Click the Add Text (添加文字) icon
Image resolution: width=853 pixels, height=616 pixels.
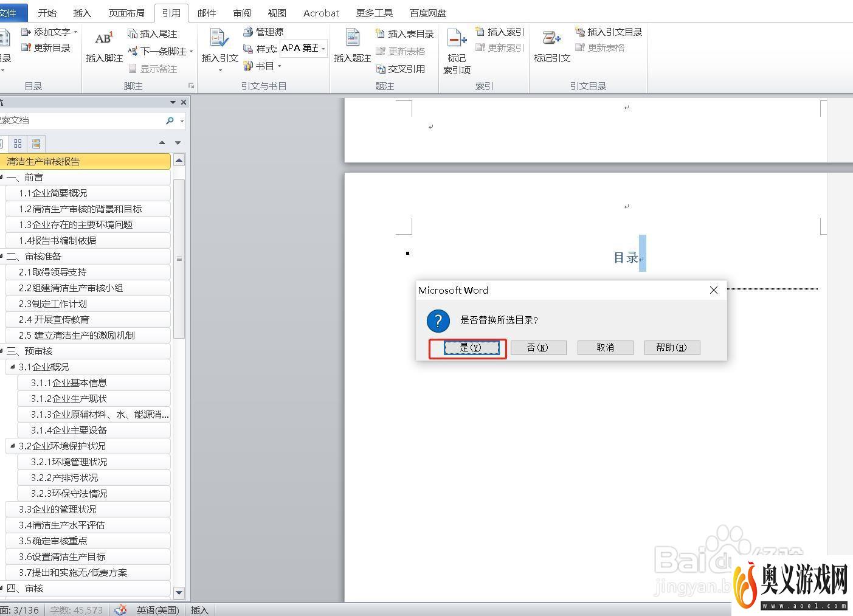pos(26,32)
